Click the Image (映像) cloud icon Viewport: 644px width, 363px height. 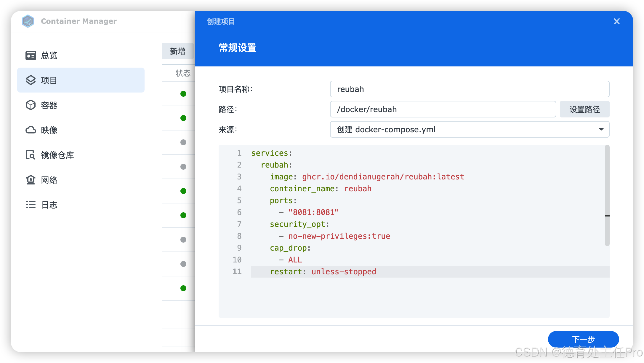pos(31,130)
